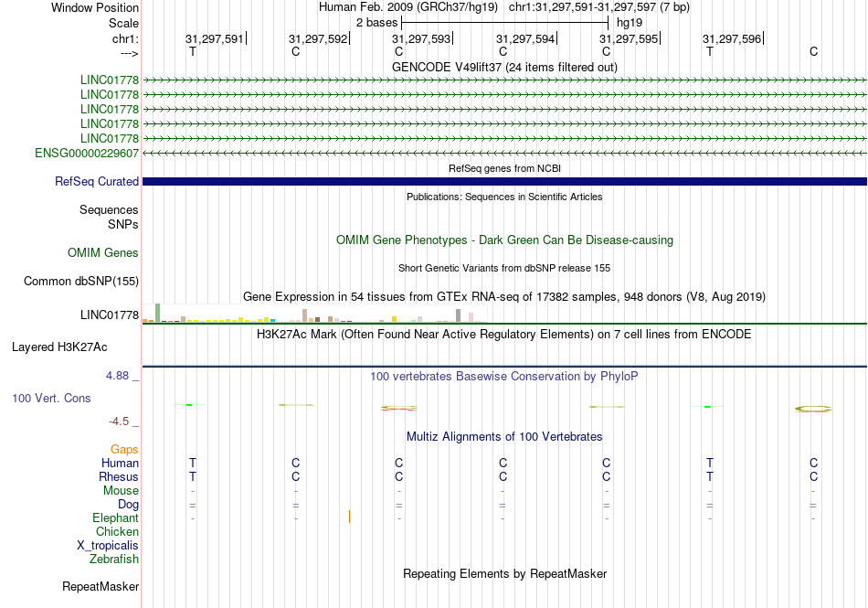Click the Window Position label

95,7
